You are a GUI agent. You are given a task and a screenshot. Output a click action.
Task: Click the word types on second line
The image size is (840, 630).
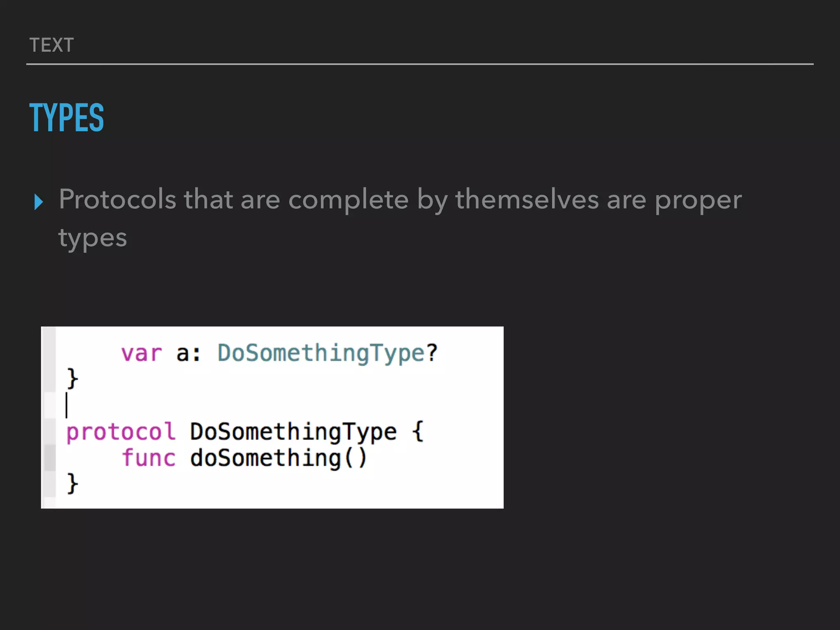pyautogui.click(x=93, y=238)
